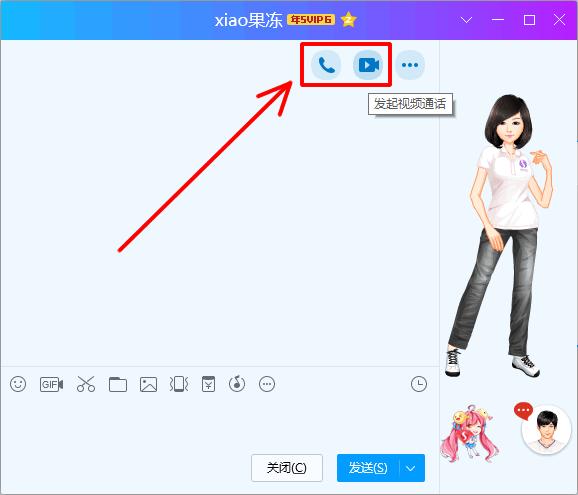This screenshot has height=495, width=578.
Task: Send a window shake with the phone vibrate icon
Action: (x=179, y=384)
